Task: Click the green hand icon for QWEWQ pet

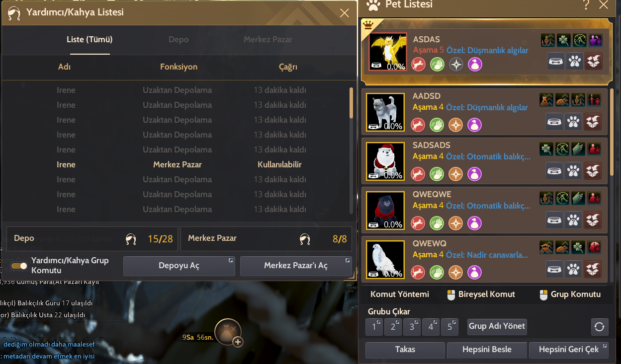Action: (x=437, y=272)
